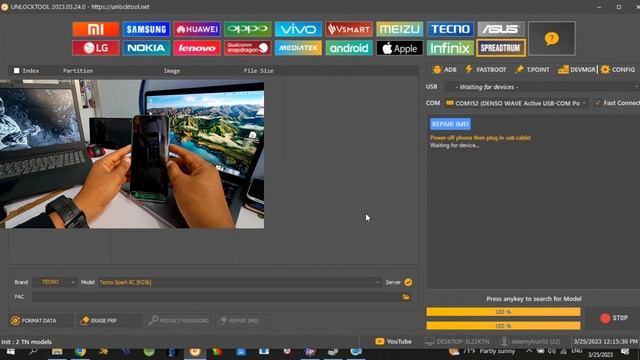The height and width of the screenshot is (360, 640).
Task: Open the CONFIG settings tab
Action: tap(618, 70)
